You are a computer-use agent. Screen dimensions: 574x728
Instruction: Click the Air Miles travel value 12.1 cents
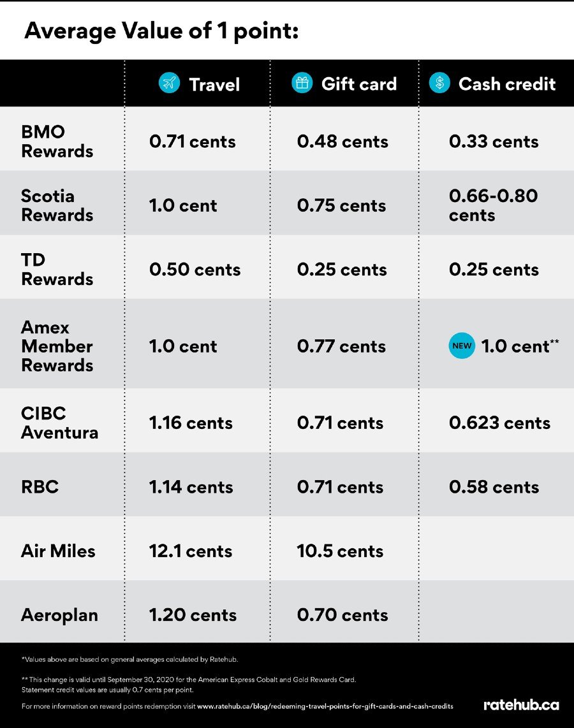tap(191, 551)
